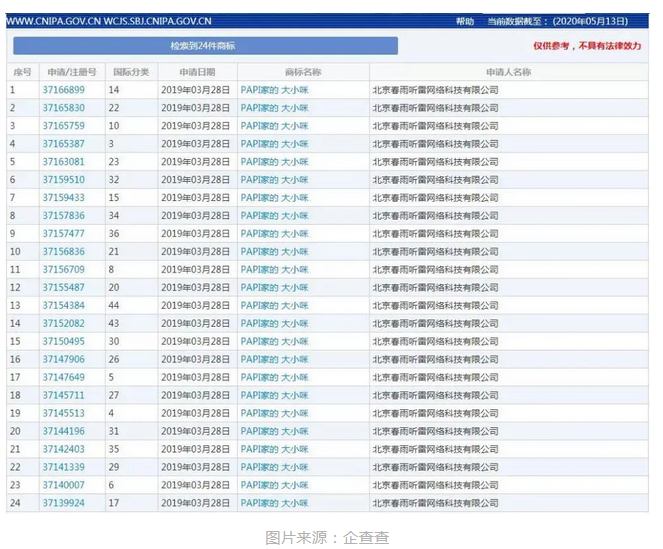The image size is (663, 549).
Task: Open registration number 37144196
Action: coord(63,431)
